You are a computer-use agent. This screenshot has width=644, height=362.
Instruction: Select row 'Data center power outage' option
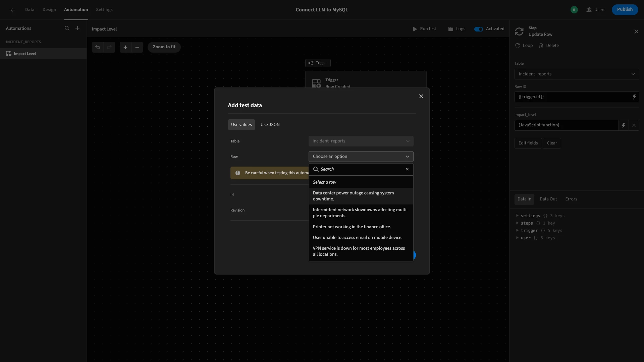click(361, 196)
